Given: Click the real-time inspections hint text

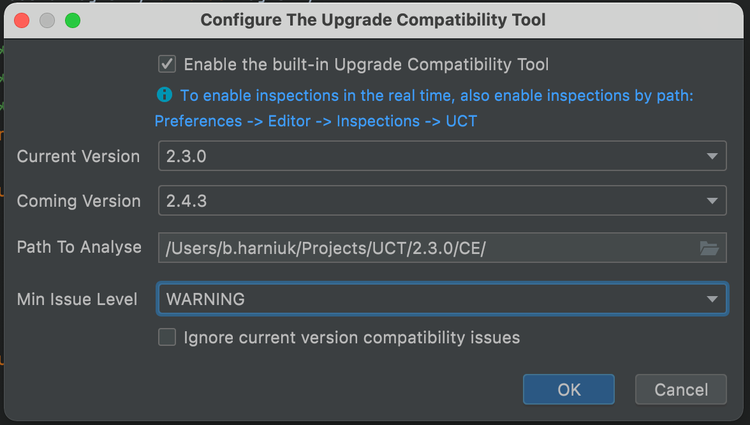Looking at the screenshot, I should tap(436, 96).
